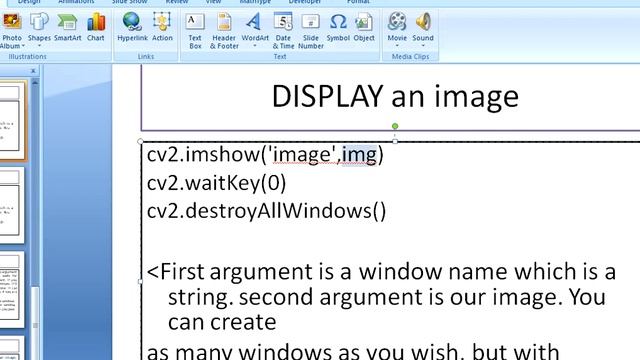This screenshot has width=640, height=360.
Task: Open the Action settings
Action: 162,27
